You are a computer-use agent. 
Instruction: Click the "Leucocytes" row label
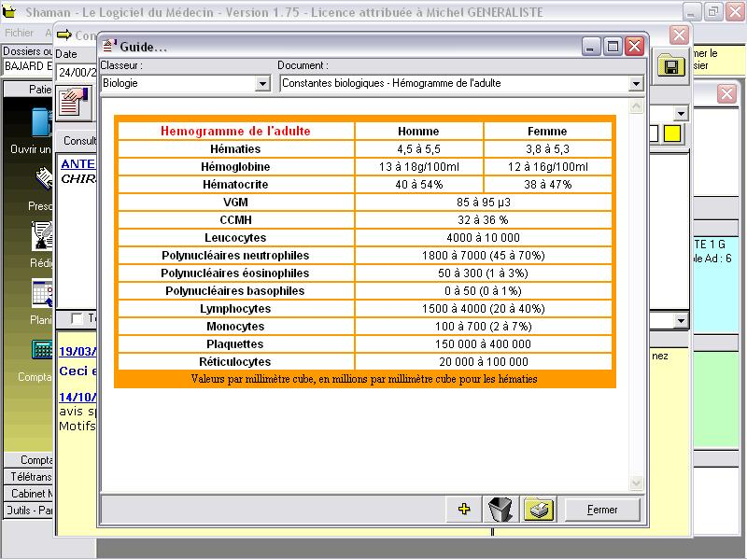[x=235, y=238]
